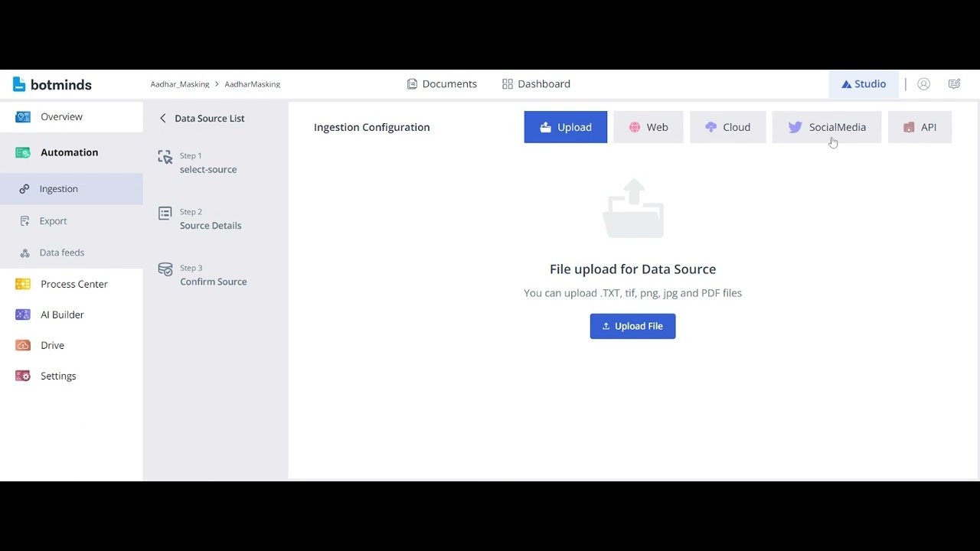Click the Dashboard grid icon
This screenshot has width=980, height=551.
click(x=507, y=84)
